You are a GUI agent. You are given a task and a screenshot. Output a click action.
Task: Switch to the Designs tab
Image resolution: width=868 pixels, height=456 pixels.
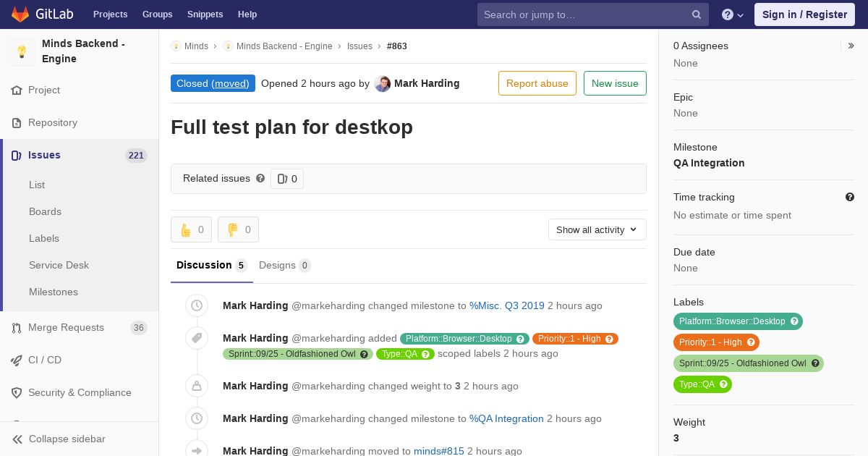click(x=285, y=265)
